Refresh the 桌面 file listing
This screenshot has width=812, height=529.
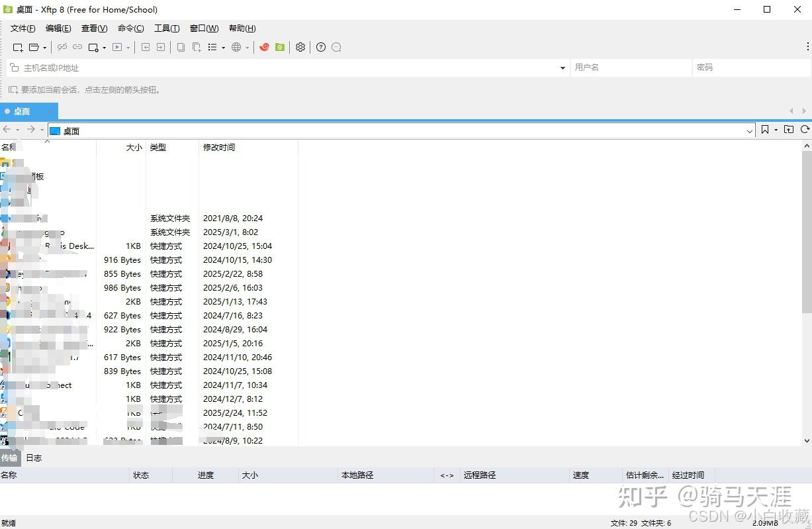pyautogui.click(x=805, y=130)
